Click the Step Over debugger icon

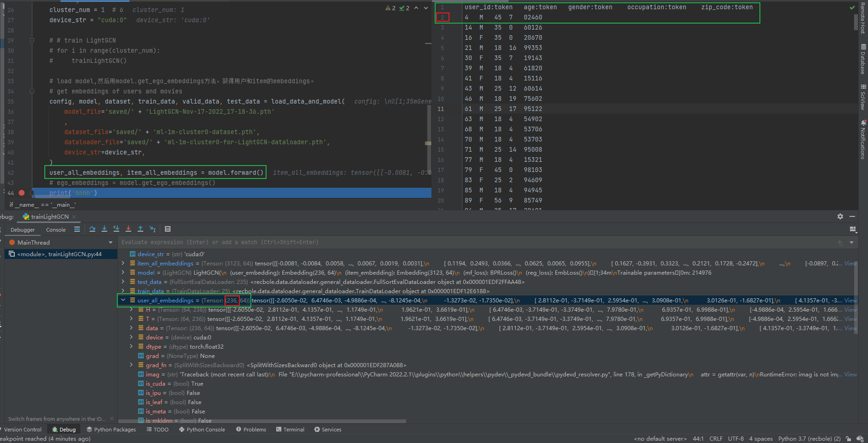click(x=92, y=229)
